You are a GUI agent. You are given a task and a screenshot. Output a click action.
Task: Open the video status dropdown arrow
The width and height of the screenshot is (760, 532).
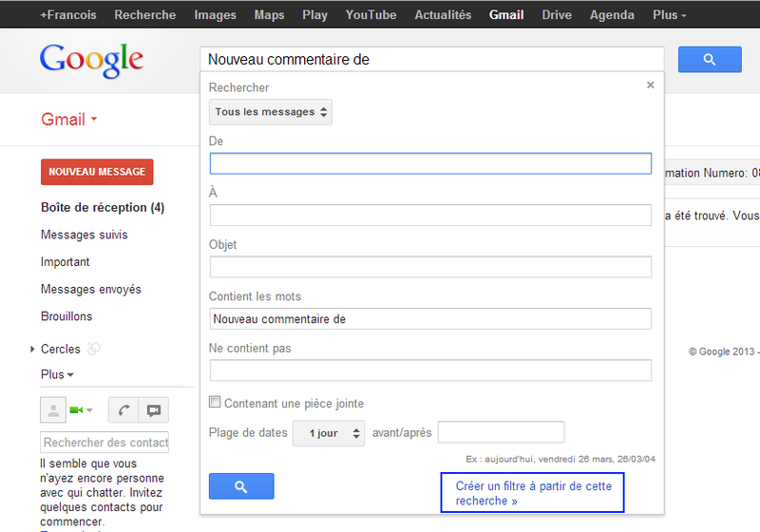[x=89, y=410]
